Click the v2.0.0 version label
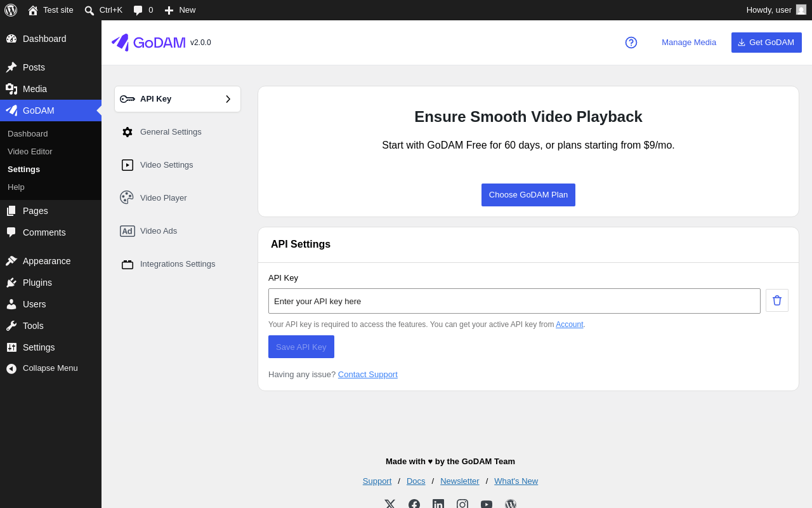 coord(200,43)
